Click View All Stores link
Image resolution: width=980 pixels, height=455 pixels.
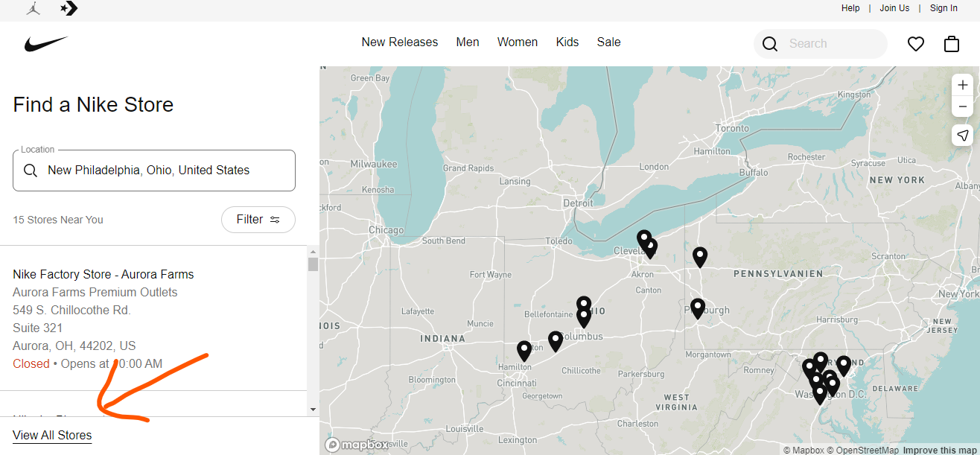(x=52, y=436)
